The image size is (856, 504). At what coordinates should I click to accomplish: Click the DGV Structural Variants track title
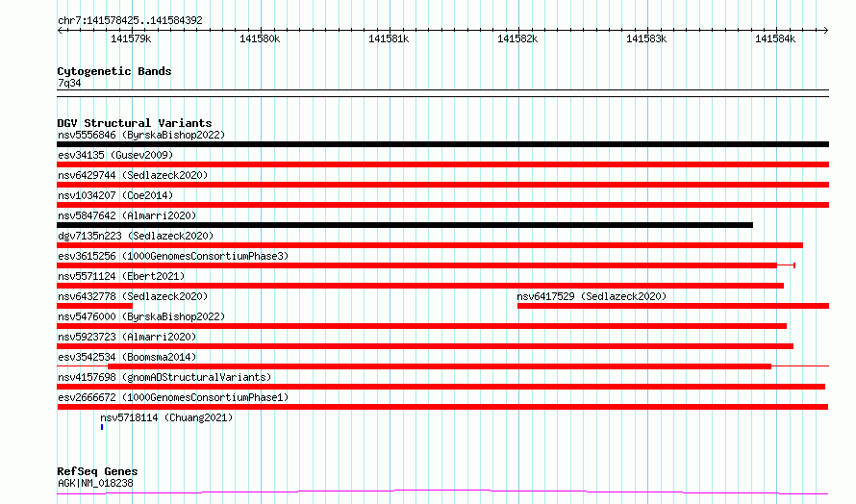(135, 123)
